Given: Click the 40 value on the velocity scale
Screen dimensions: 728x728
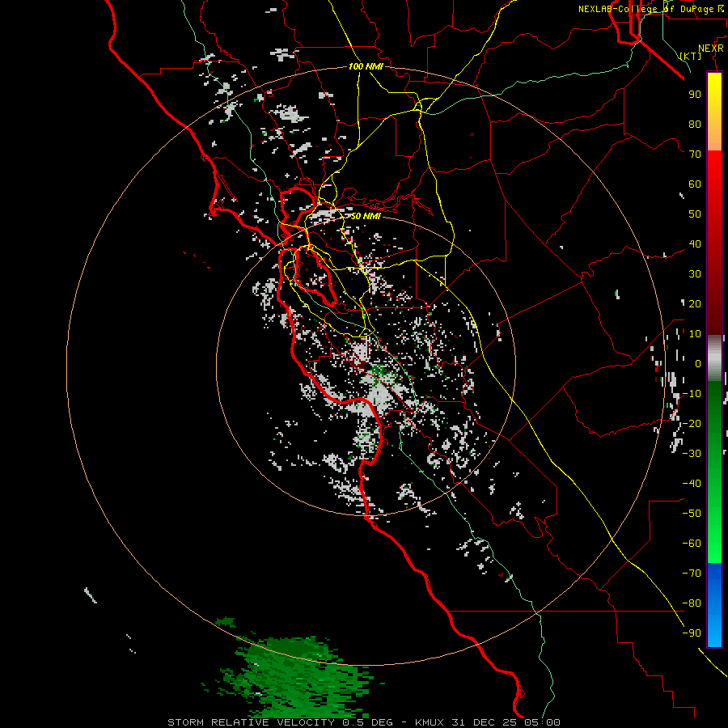Looking at the screenshot, I should click(695, 243).
